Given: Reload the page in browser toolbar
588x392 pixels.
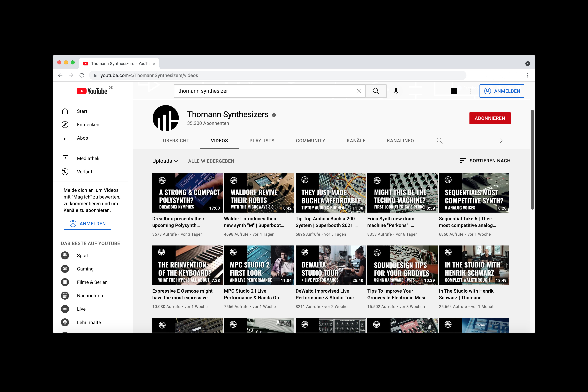Looking at the screenshot, I should [x=82, y=75].
